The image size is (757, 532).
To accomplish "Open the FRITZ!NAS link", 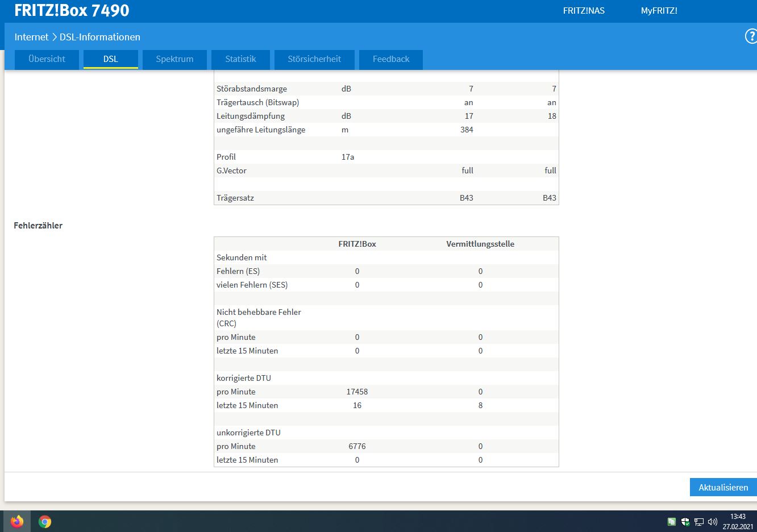I will click(584, 11).
